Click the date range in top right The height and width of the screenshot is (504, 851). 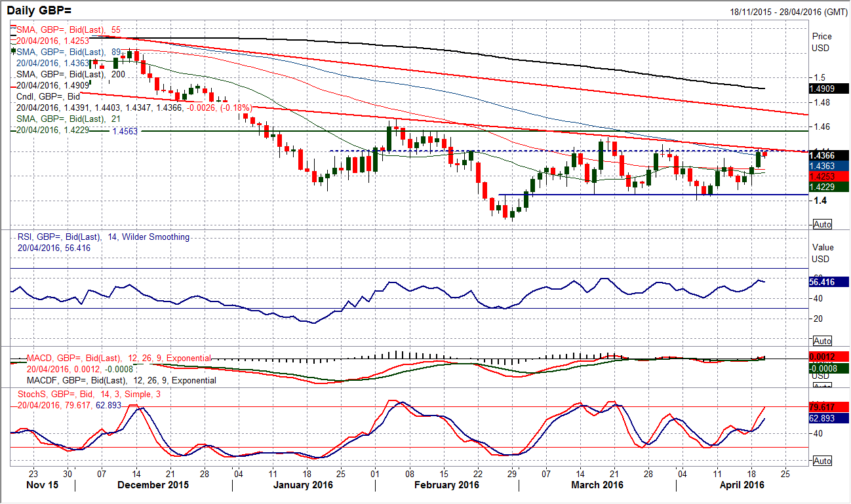[787, 12]
